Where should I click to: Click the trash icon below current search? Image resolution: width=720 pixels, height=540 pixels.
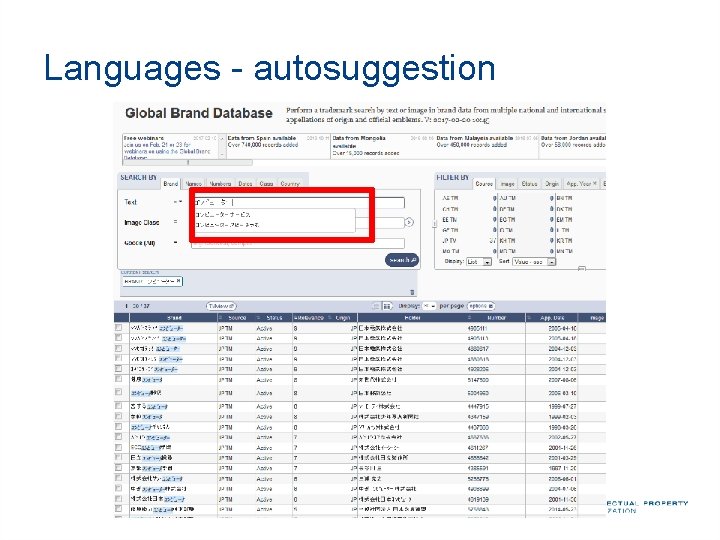tap(412, 292)
